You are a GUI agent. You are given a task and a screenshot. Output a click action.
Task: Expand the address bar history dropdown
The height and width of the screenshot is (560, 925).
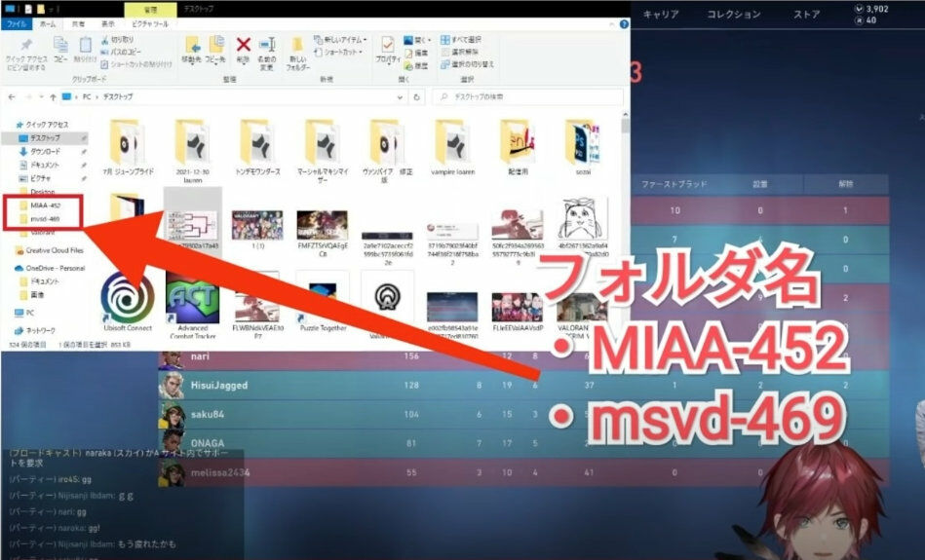point(399,97)
